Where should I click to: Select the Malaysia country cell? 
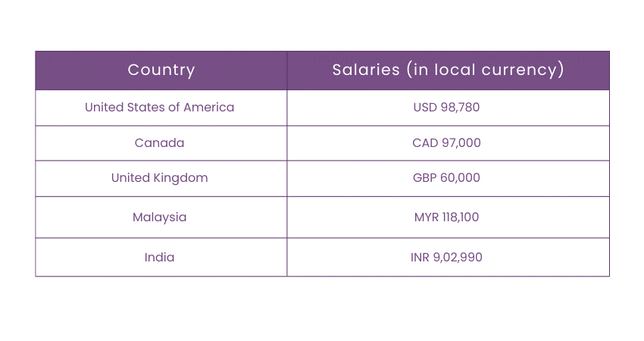pos(160,217)
